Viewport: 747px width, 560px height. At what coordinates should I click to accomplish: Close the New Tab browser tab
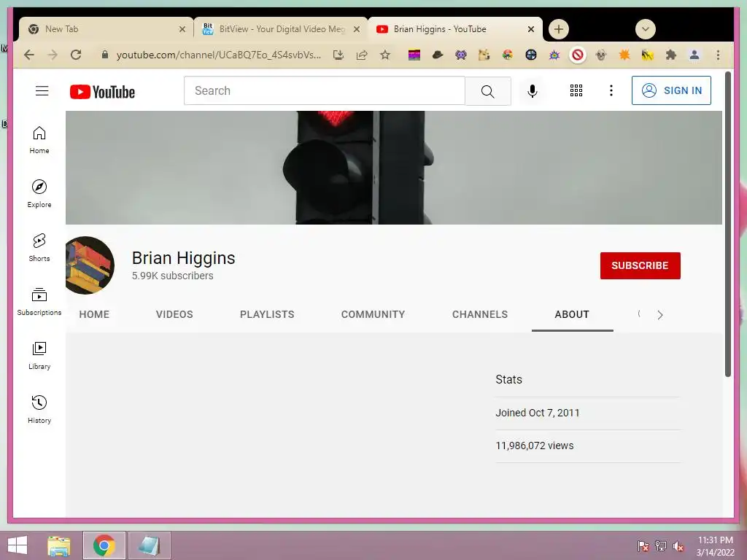pyautogui.click(x=182, y=29)
